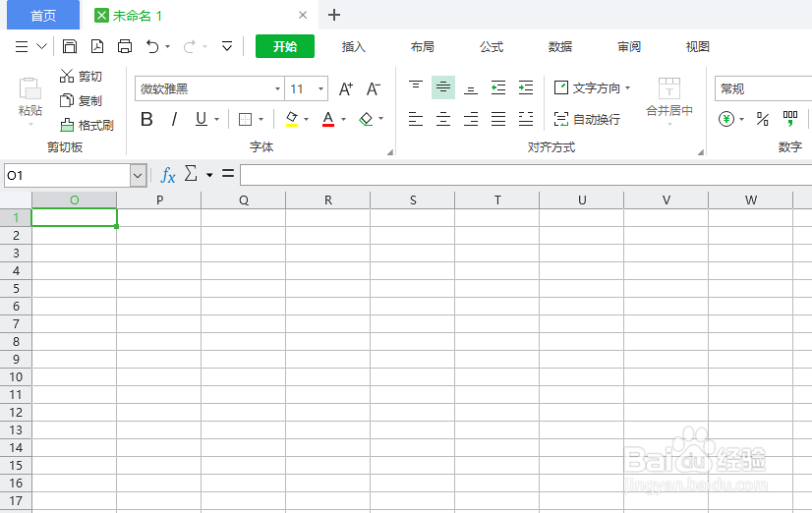Apply the yellow fill color
This screenshot has height=513, width=812.
click(x=292, y=119)
